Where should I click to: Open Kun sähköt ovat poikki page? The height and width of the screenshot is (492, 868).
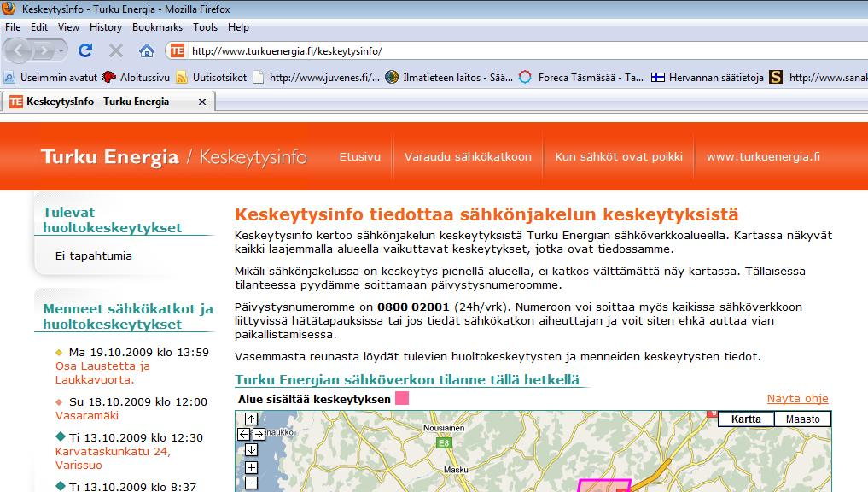[619, 157]
